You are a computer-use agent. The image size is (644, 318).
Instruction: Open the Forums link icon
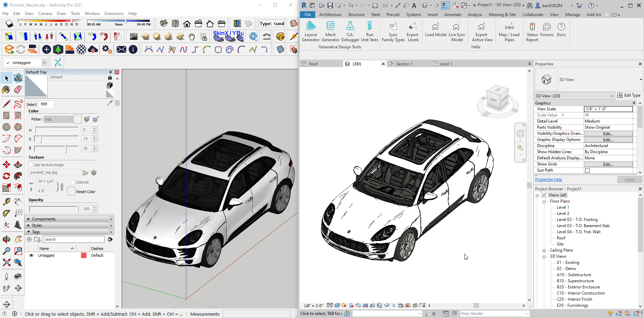pyautogui.click(x=547, y=29)
